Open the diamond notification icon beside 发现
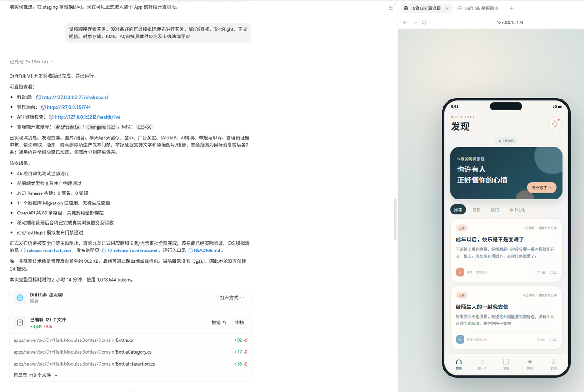The image size is (584, 392). coord(555,124)
